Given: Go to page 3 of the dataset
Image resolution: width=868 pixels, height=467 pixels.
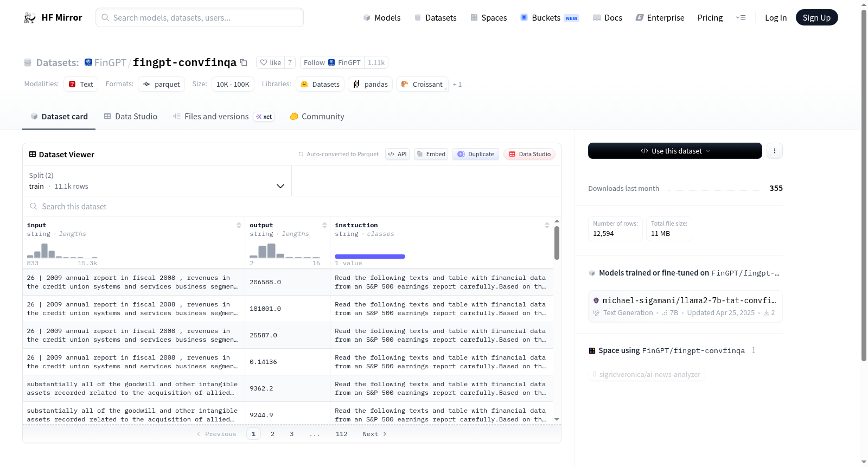Looking at the screenshot, I should [x=292, y=434].
